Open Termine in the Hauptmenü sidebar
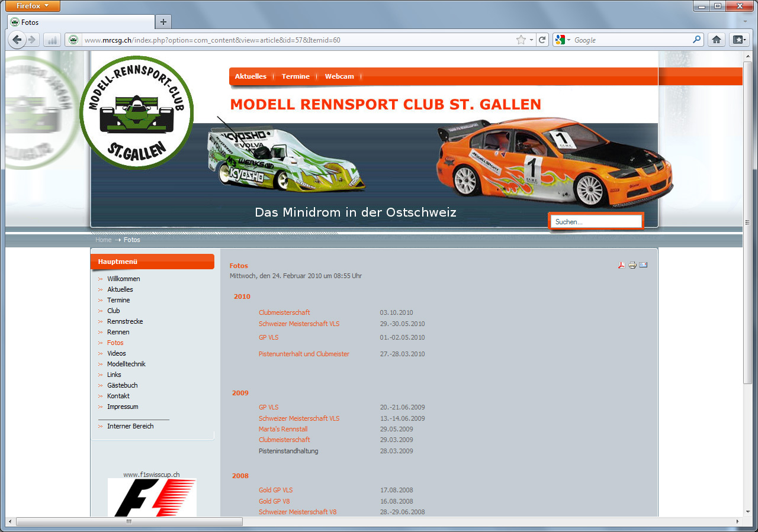The height and width of the screenshot is (532, 758). 118,300
